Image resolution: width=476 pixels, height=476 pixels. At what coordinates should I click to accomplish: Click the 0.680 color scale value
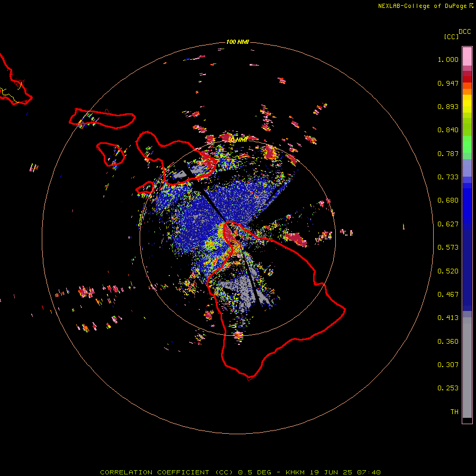(448, 200)
